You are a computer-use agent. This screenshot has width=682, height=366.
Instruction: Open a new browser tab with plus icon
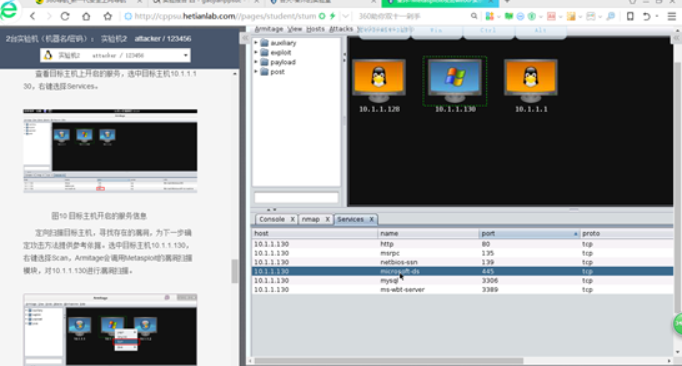click(x=507, y=2)
